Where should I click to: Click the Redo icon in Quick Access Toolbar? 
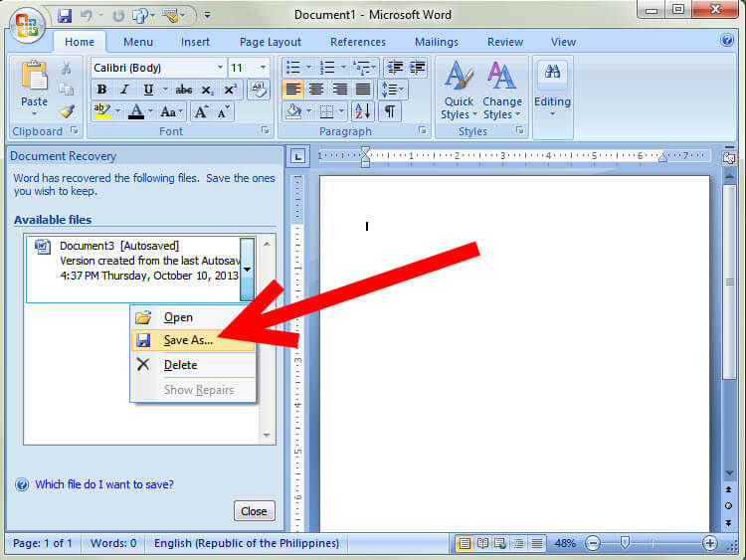coord(117,16)
